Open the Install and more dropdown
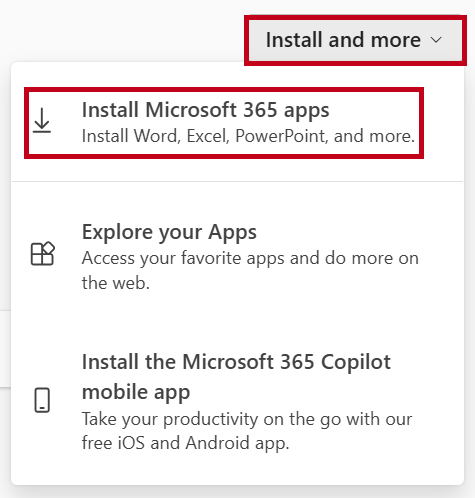The width and height of the screenshot is (475, 498). (355, 40)
